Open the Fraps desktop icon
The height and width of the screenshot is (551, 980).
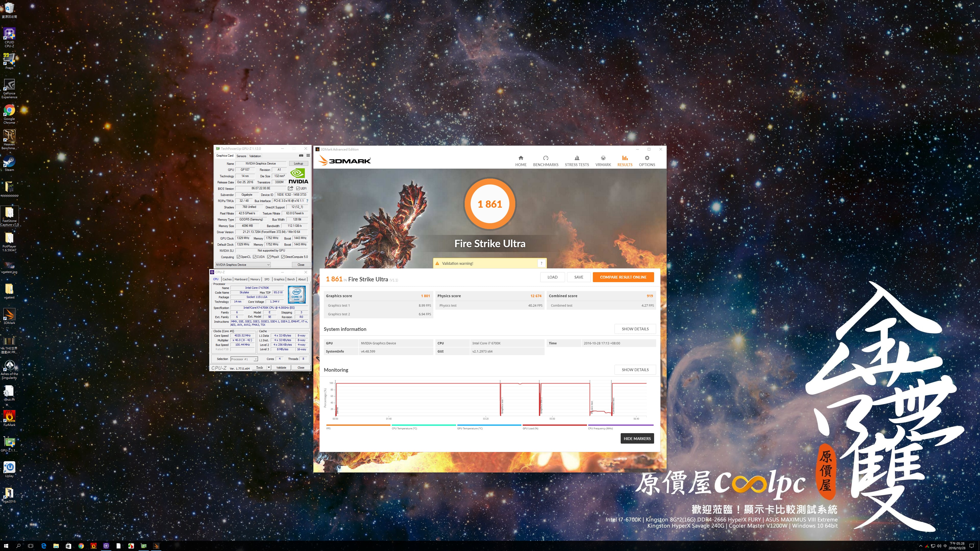[9, 61]
